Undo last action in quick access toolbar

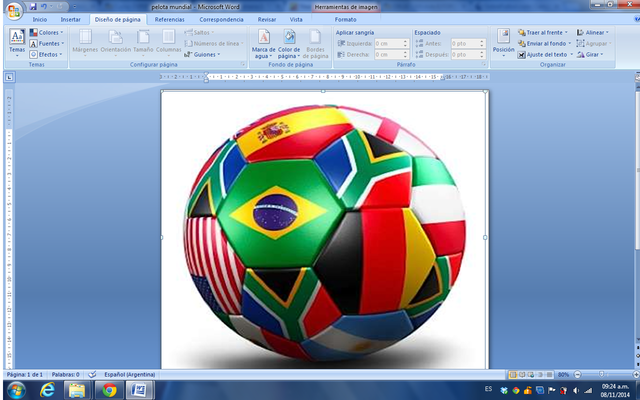[44, 7]
